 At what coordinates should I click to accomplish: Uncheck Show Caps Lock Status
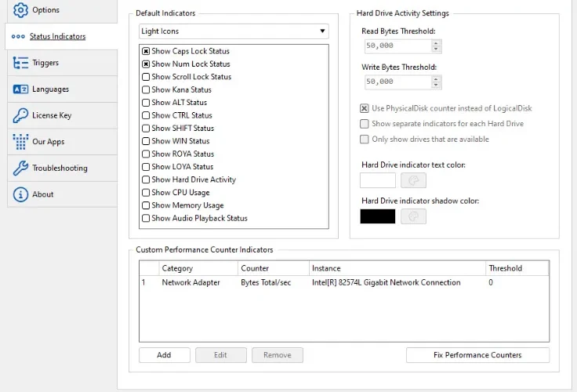coord(146,51)
